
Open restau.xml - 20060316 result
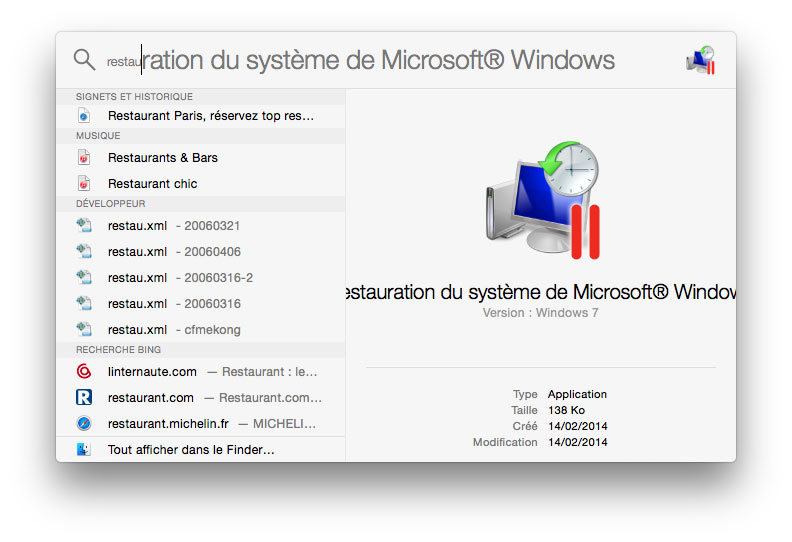click(x=201, y=304)
